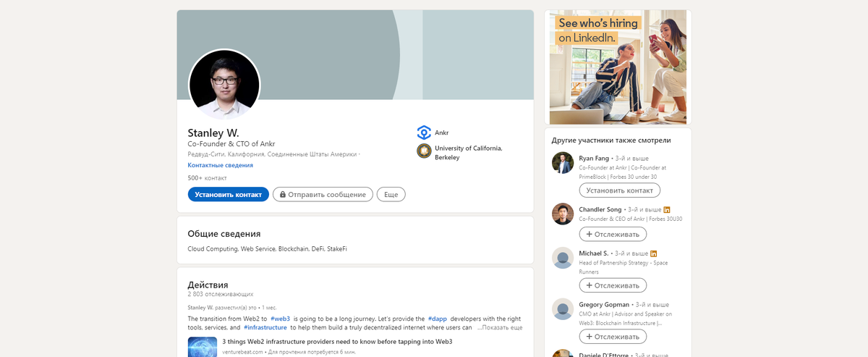Open Chandler Song's profile name link
The width and height of the screenshot is (868, 357).
pyautogui.click(x=600, y=209)
